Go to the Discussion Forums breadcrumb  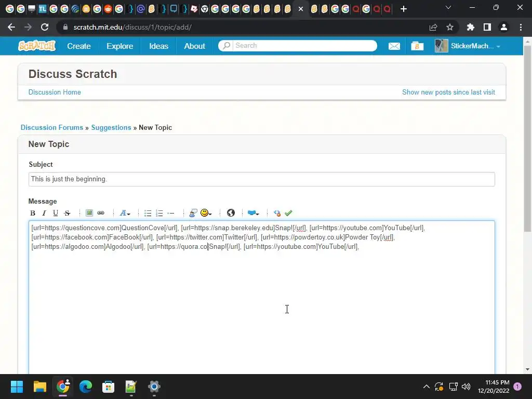52,128
